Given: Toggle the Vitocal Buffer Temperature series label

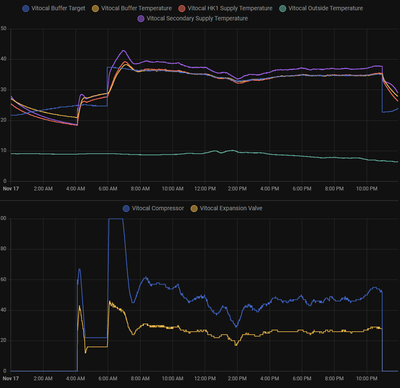Looking at the screenshot, I should tap(136, 8).
